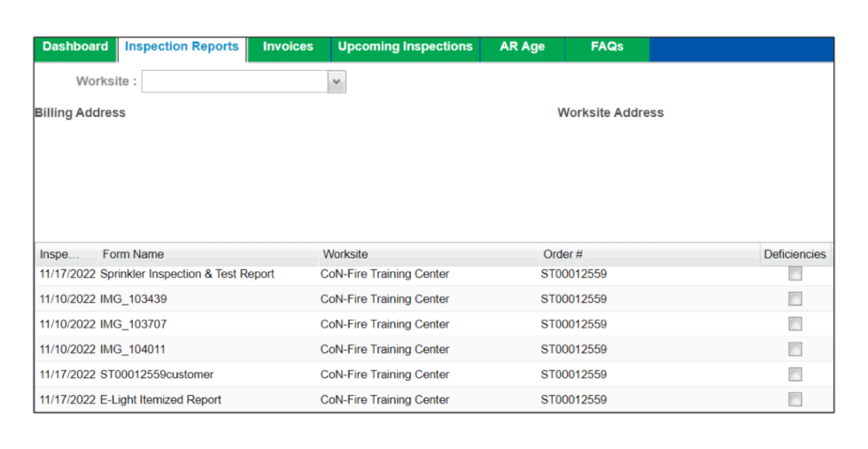This screenshot has width=868, height=449.
Task: Enable Deficiencies checkbox for IMG_104011 row
Action: click(794, 349)
